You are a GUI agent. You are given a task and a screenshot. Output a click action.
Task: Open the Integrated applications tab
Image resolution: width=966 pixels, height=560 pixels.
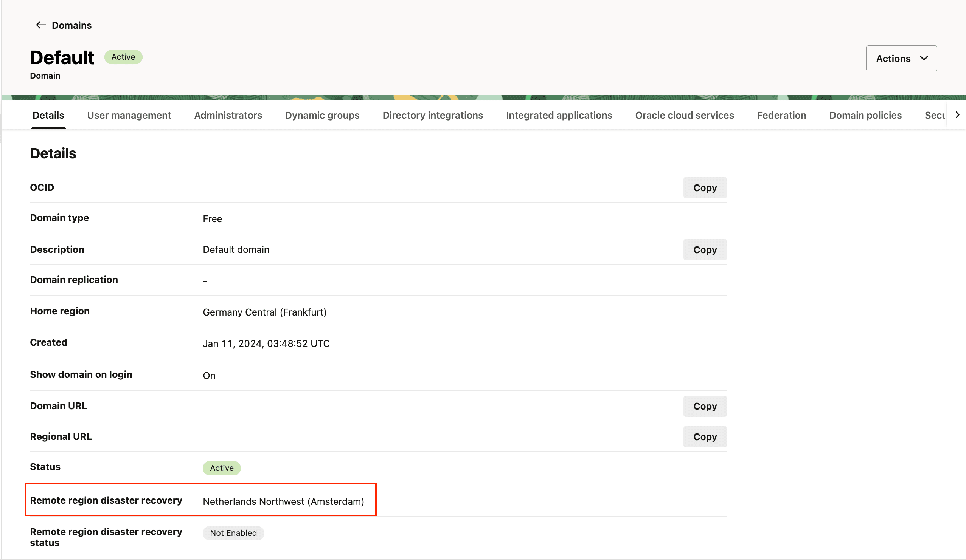[559, 115]
